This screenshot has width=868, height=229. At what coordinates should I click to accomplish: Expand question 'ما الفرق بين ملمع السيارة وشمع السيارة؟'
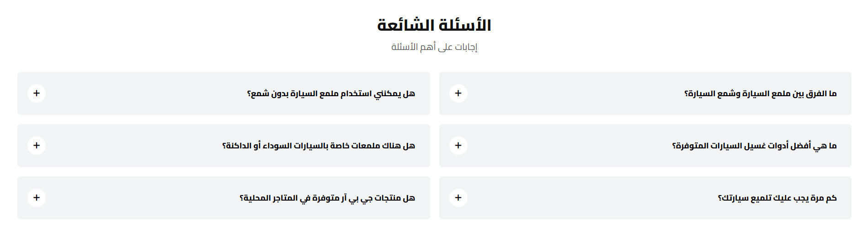pos(760,94)
